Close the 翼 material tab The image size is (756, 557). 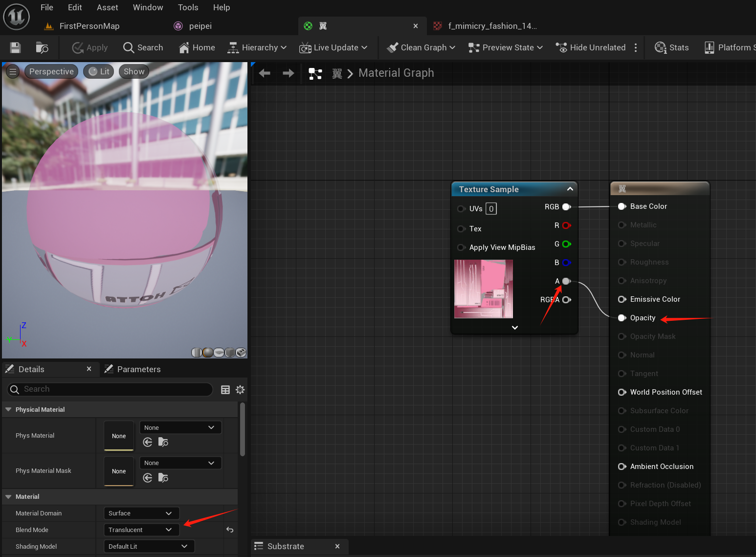416,26
